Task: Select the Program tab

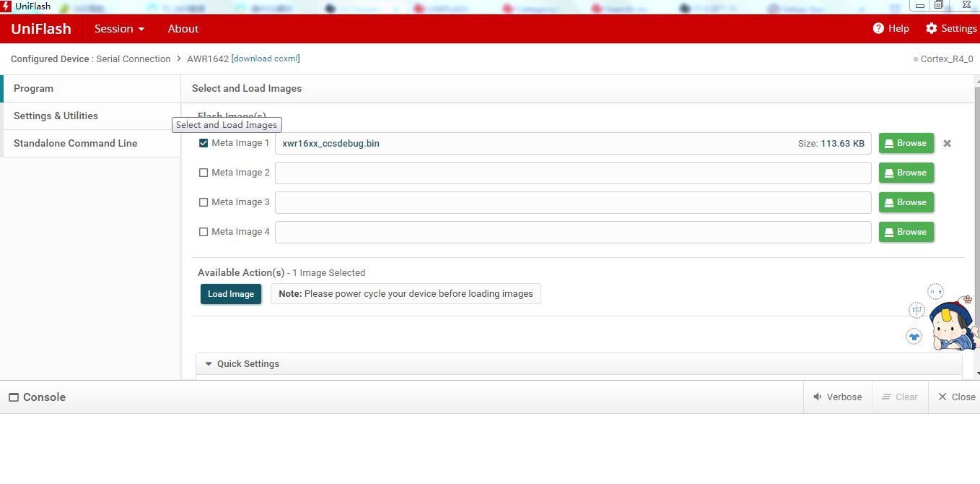Action: tap(90, 88)
